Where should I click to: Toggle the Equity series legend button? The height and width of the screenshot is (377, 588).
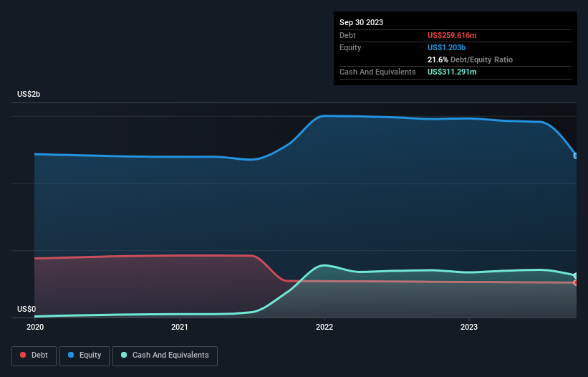tap(85, 355)
